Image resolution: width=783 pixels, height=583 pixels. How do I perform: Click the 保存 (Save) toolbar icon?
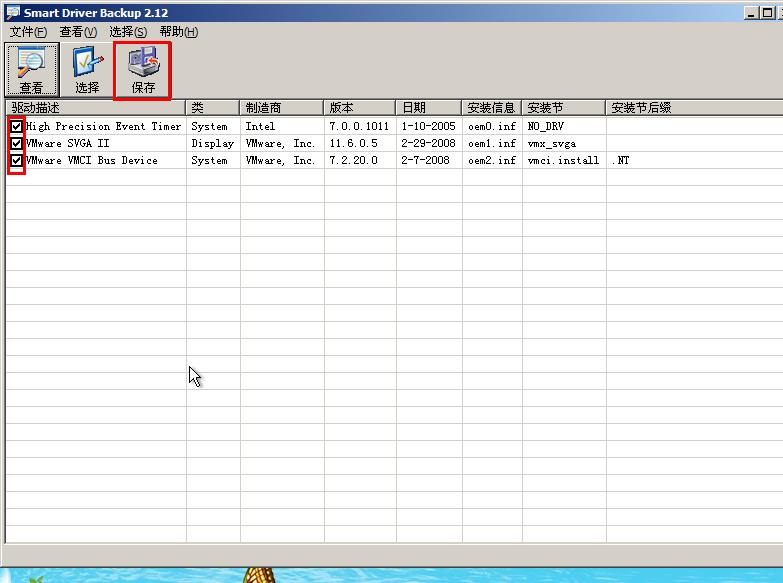(143, 70)
